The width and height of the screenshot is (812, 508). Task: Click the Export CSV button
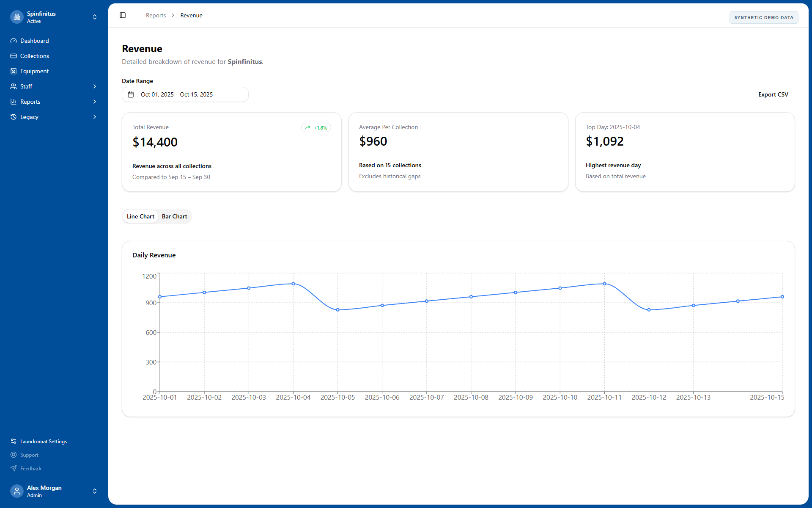773,94
